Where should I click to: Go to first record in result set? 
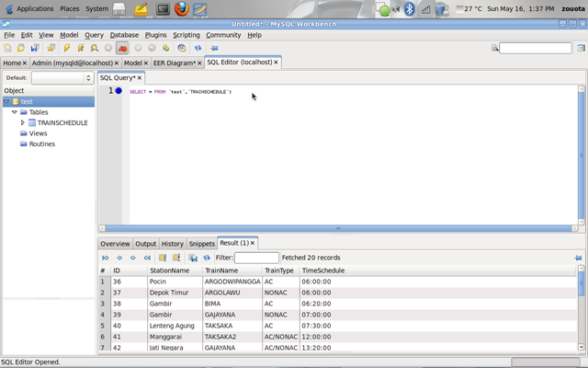pos(106,258)
